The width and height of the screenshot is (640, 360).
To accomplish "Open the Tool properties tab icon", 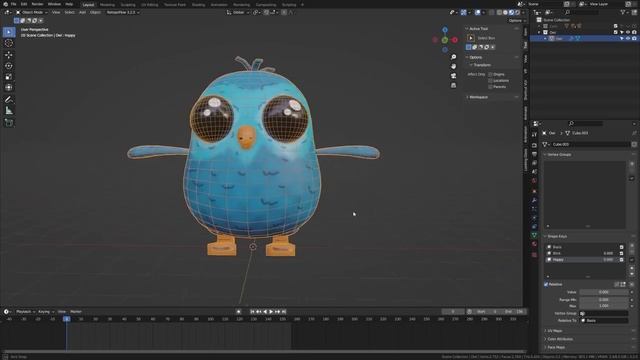I will tap(534, 134).
